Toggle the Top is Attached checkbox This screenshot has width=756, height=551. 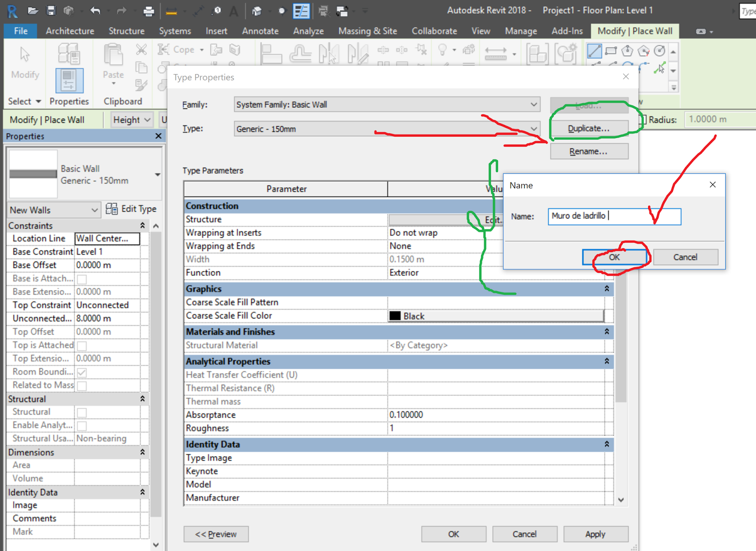pos(82,345)
